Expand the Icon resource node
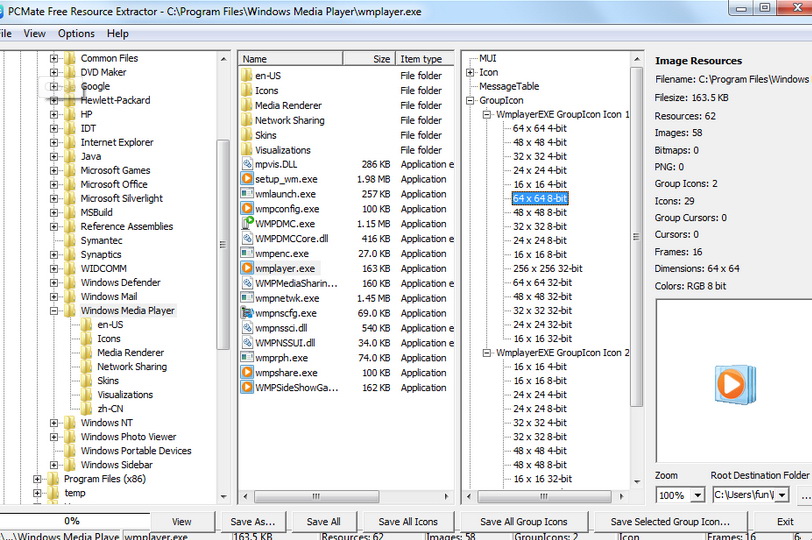 (x=471, y=72)
